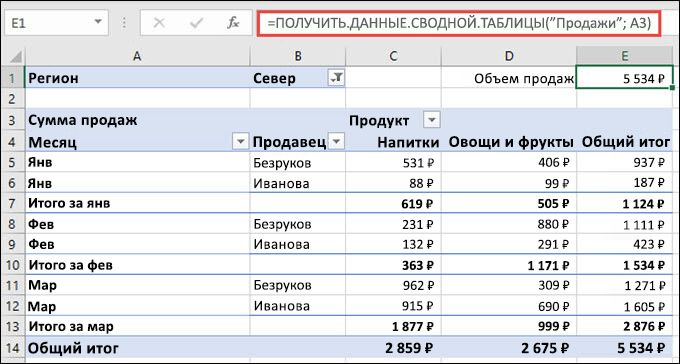Viewport: 680px width, 364px height.
Task: Open the Insert Function fx dialog
Action: (x=233, y=23)
